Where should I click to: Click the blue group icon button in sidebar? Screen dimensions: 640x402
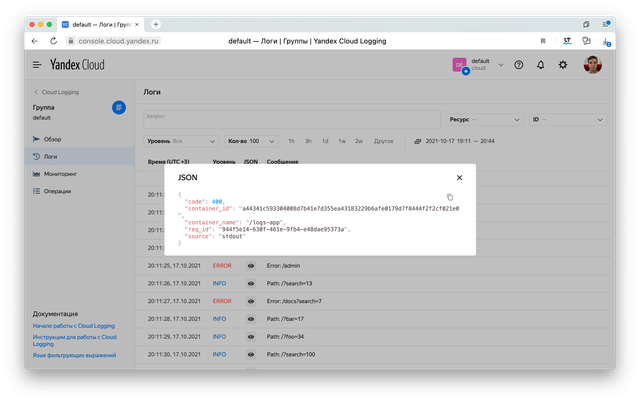(119, 107)
